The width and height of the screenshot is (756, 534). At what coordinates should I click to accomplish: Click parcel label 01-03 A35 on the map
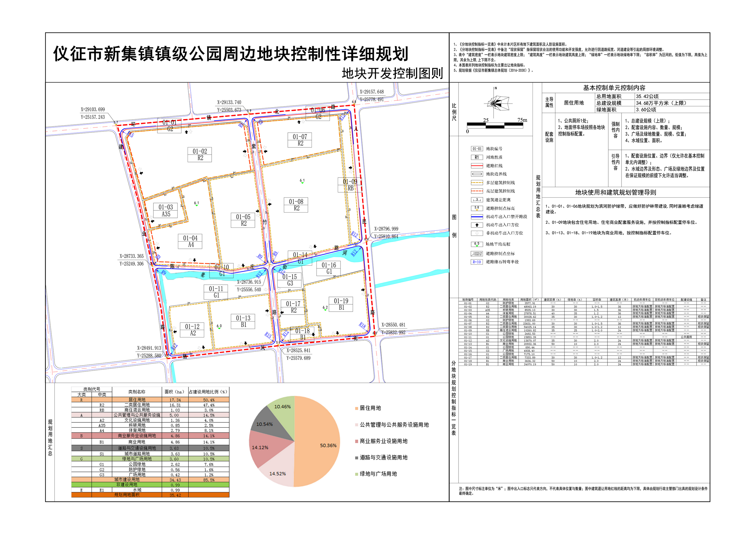click(166, 211)
